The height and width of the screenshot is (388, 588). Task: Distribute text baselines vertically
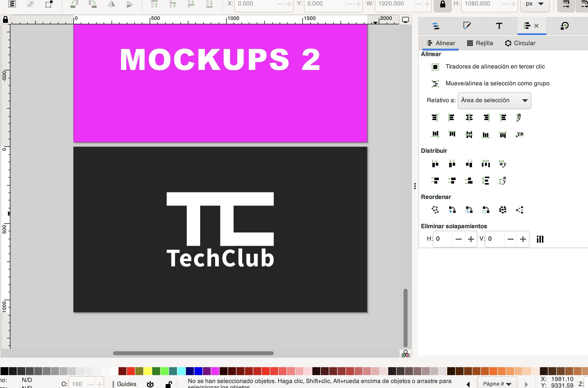502,180
